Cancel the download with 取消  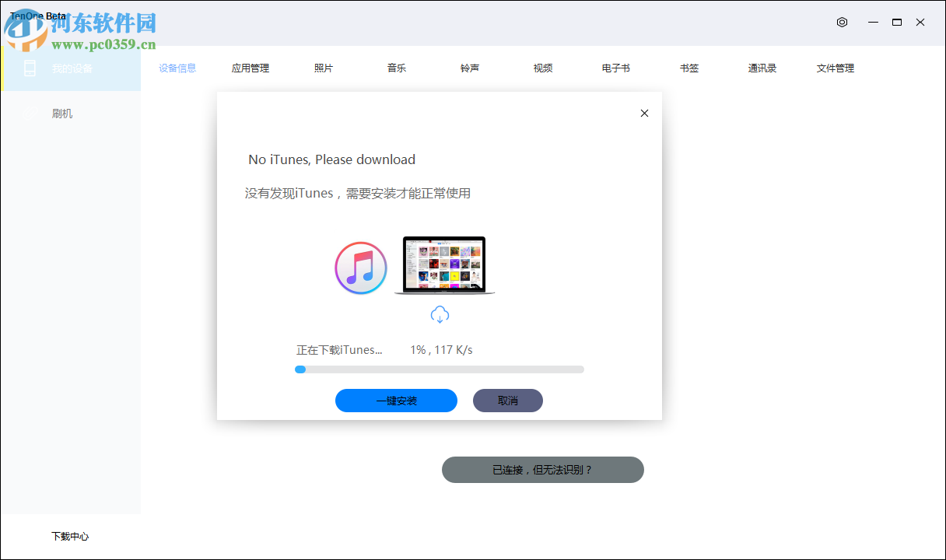pos(507,401)
